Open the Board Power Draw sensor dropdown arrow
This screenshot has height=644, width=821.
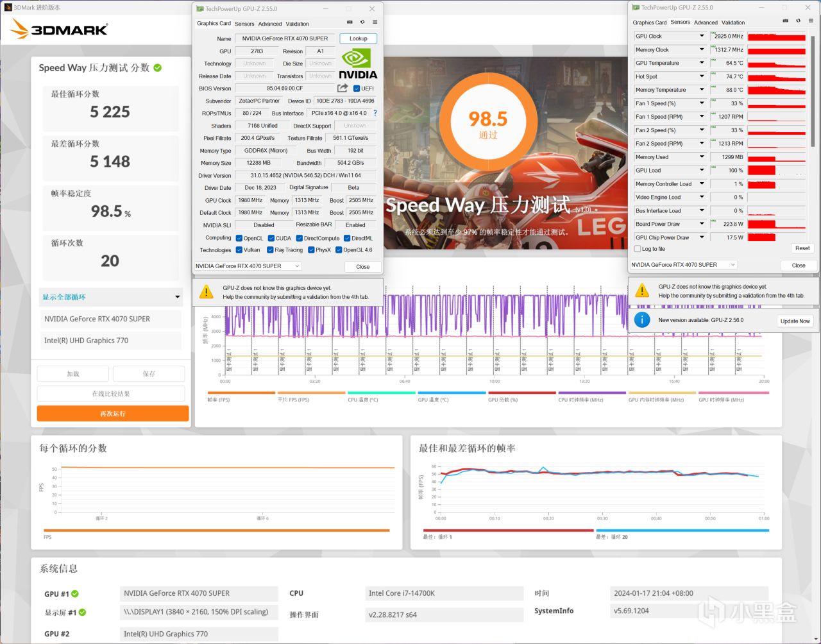point(702,224)
